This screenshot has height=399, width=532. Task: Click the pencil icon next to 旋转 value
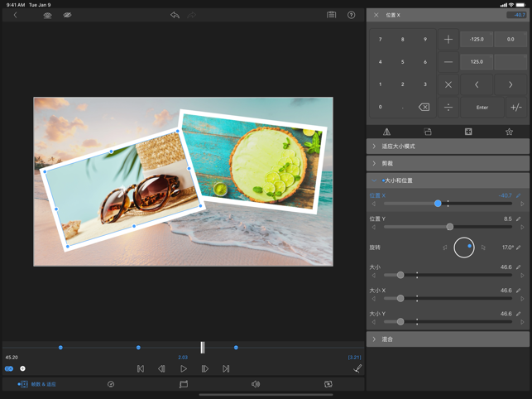tap(519, 248)
